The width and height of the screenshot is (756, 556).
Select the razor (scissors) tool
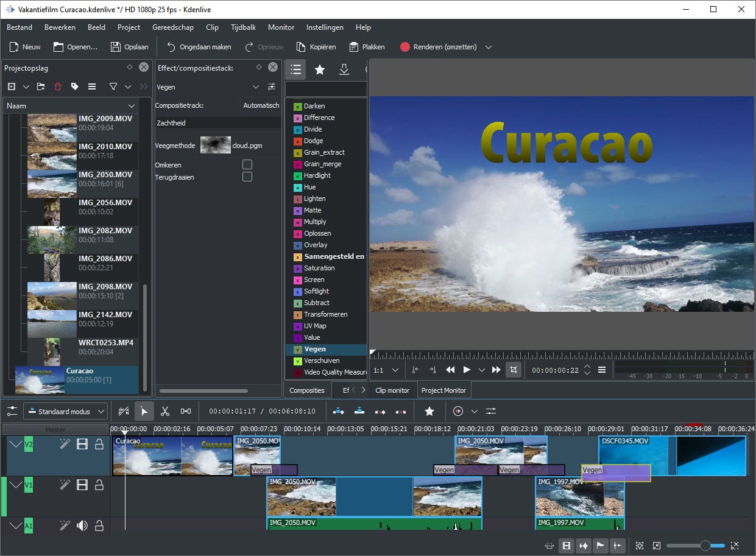164,412
